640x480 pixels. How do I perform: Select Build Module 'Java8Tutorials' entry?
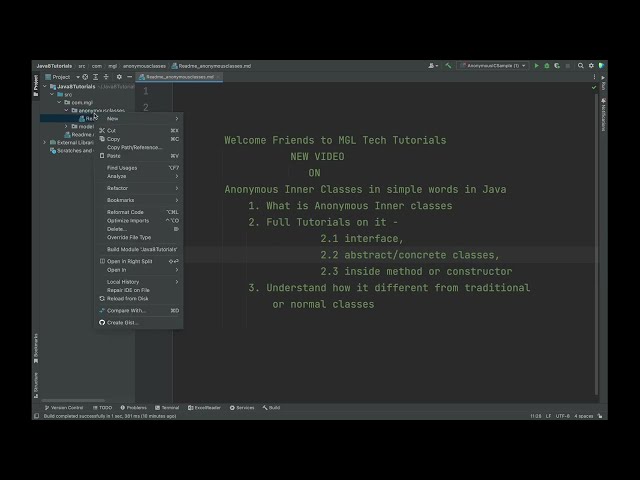coord(139,249)
